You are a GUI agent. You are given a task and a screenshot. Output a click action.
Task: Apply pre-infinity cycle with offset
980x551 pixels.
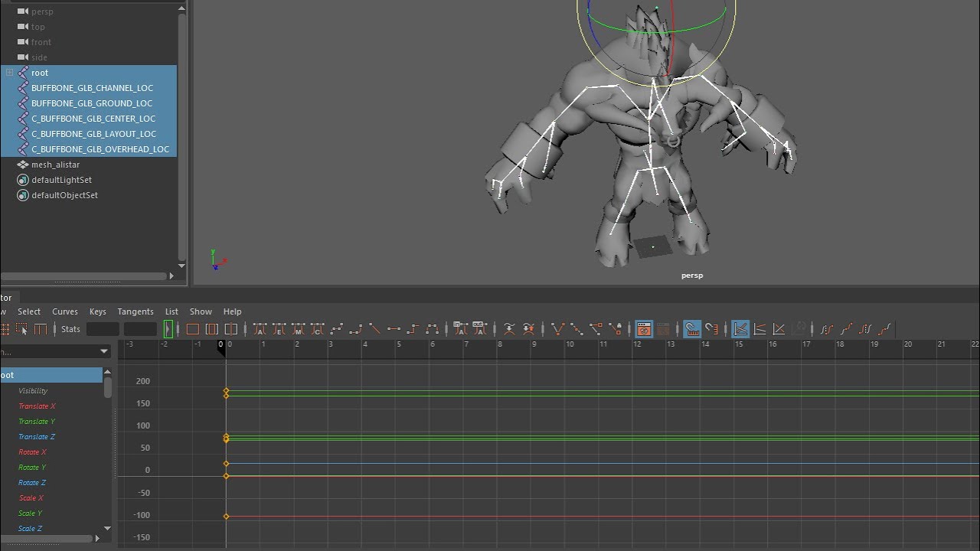pos(846,329)
